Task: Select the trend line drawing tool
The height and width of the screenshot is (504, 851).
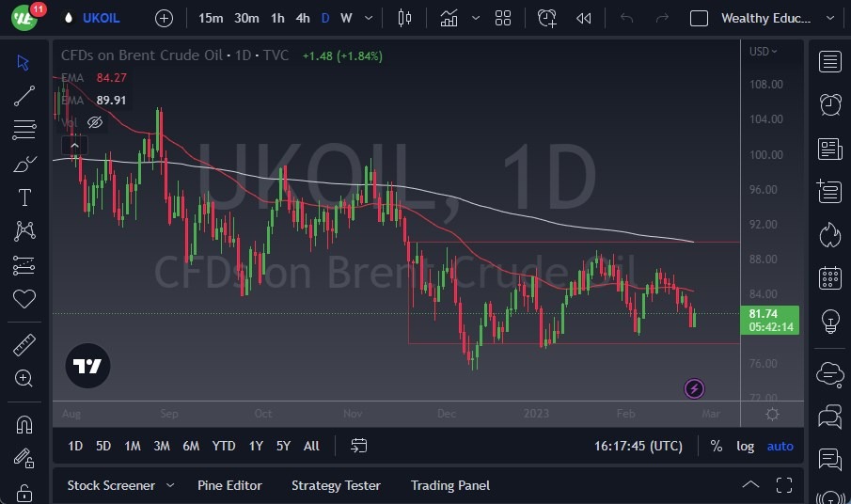Action: tap(24, 95)
